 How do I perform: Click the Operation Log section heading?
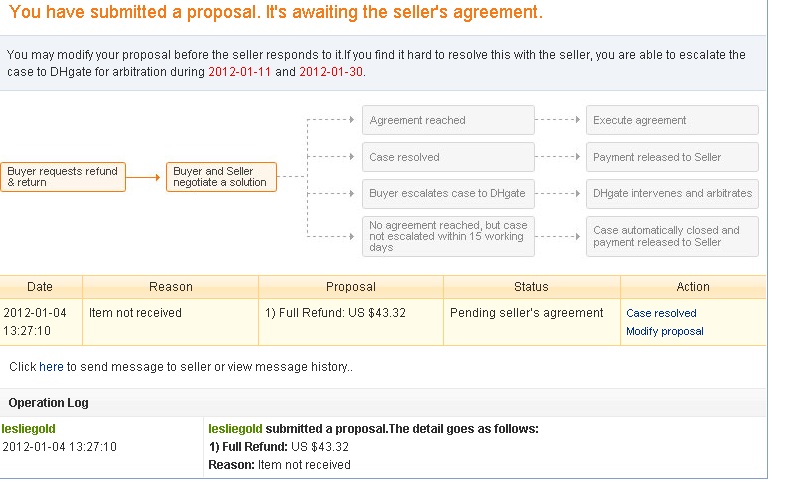(x=48, y=403)
